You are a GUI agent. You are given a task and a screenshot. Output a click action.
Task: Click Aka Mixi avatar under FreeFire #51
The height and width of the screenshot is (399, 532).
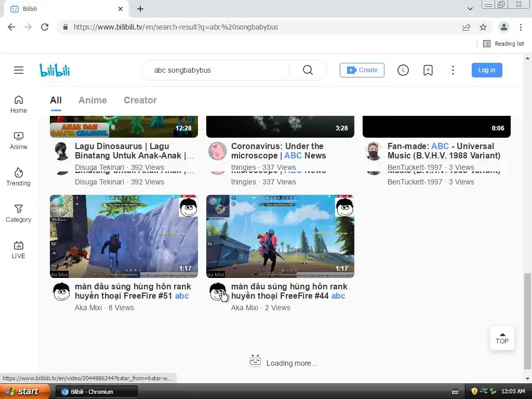pos(62,291)
